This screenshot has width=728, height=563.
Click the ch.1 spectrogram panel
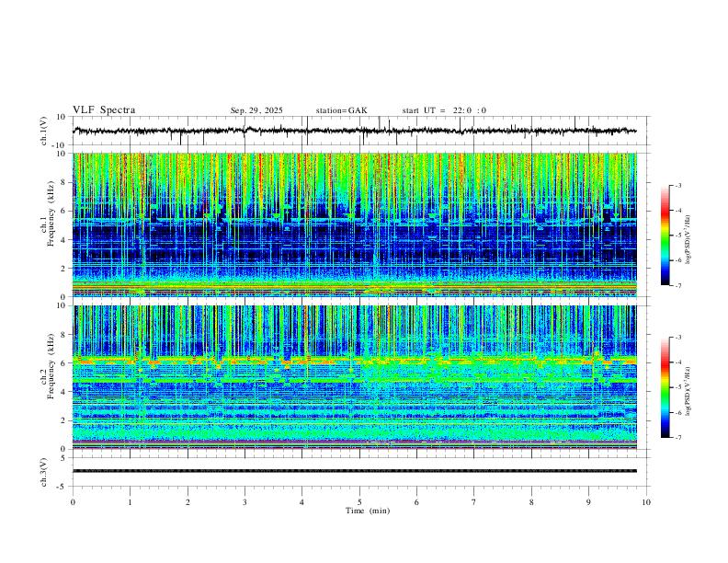point(355,224)
